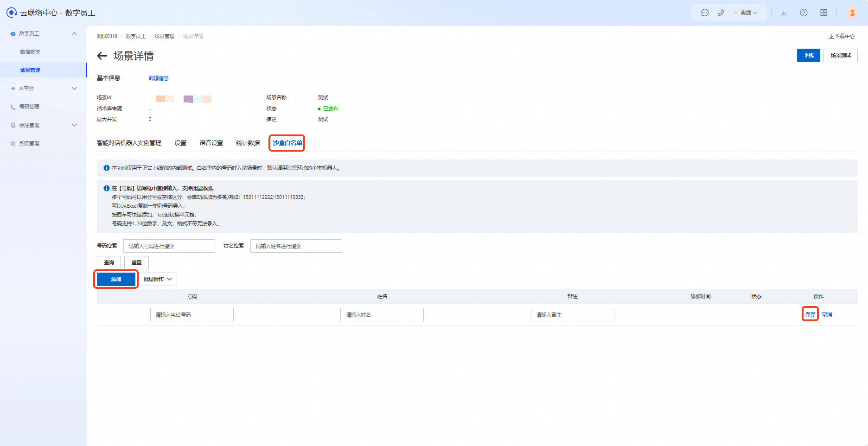
Task: Click the 请输入电话号码 table input
Action: click(x=192, y=315)
